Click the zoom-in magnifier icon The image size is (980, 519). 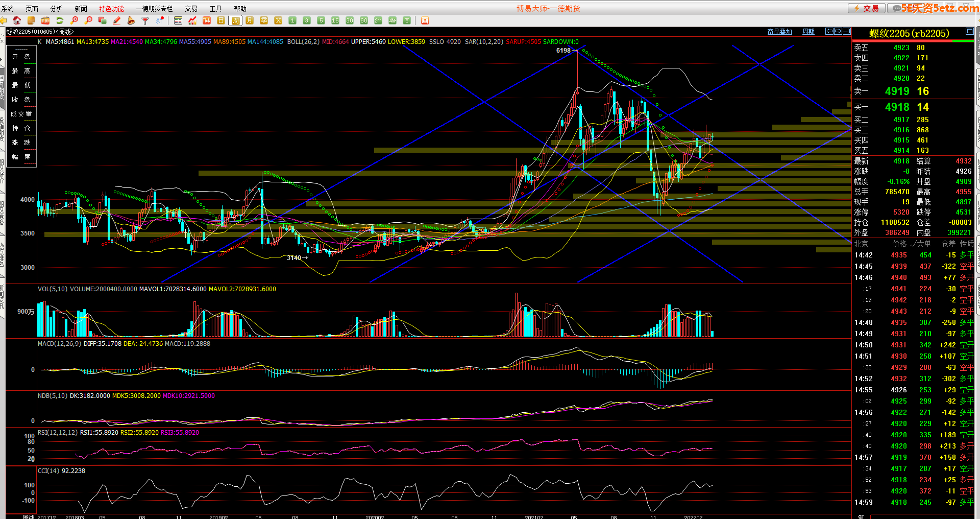tap(75, 20)
